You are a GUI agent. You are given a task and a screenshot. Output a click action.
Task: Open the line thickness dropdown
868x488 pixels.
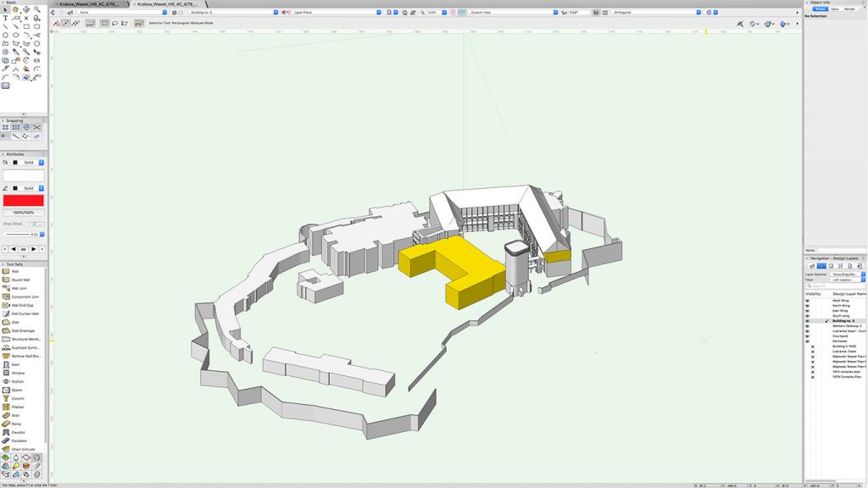point(42,235)
